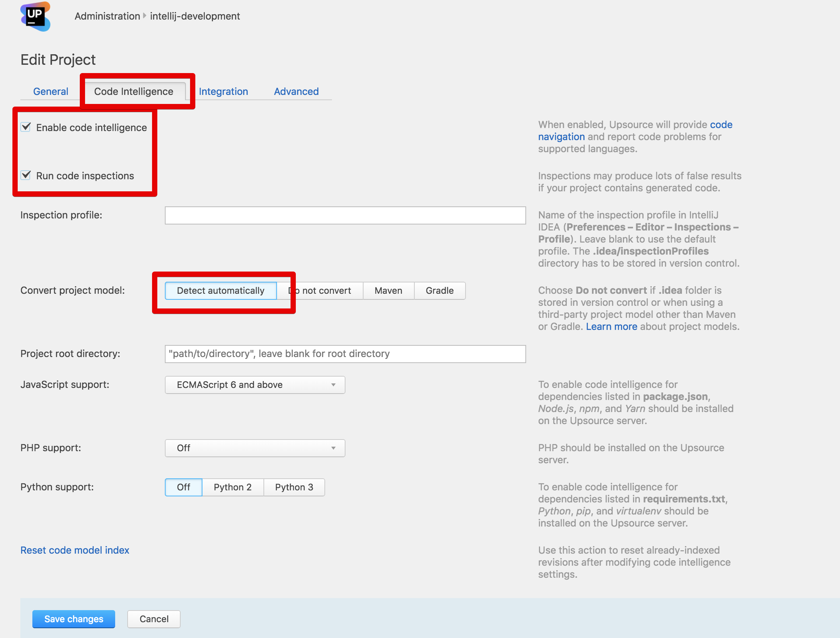Open the General tab
This screenshot has width=840, height=638.
[x=50, y=92]
